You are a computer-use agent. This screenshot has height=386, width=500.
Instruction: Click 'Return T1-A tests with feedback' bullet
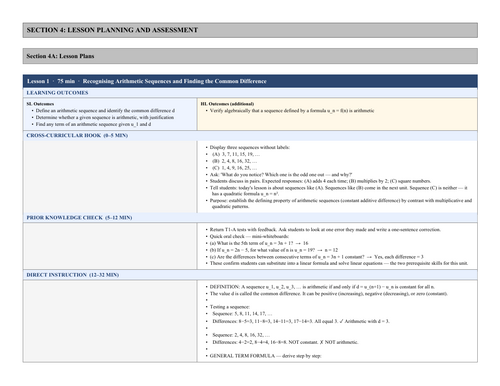[325, 229]
